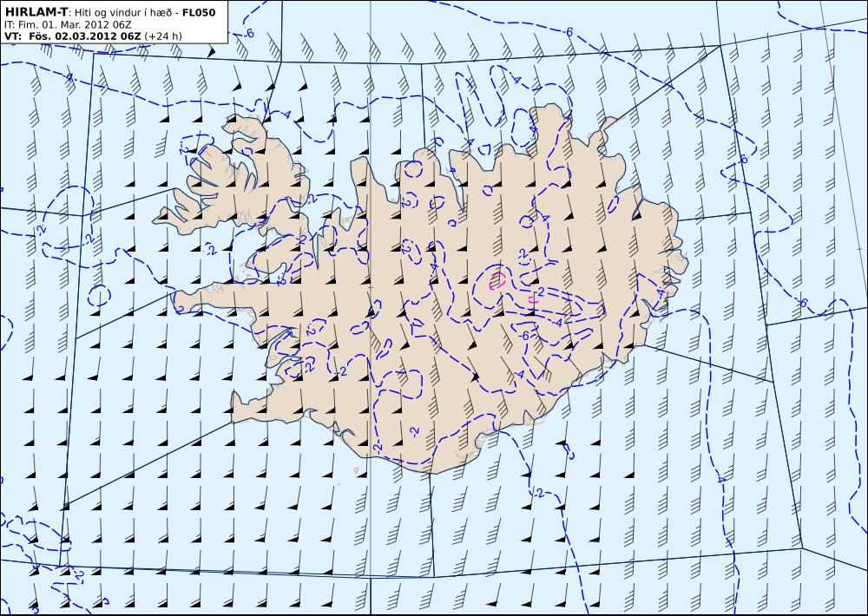
Task: Click the '(+24 h)' forecast offset text
Action: click(163, 36)
